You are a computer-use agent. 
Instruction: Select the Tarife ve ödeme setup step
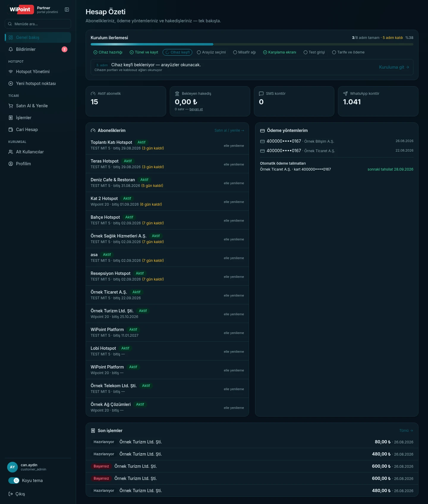(348, 52)
